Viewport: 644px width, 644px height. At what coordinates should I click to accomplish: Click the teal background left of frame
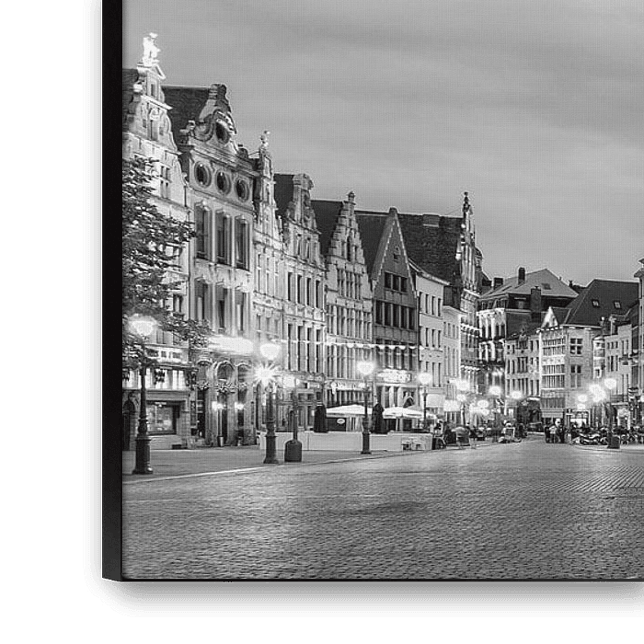point(41,322)
